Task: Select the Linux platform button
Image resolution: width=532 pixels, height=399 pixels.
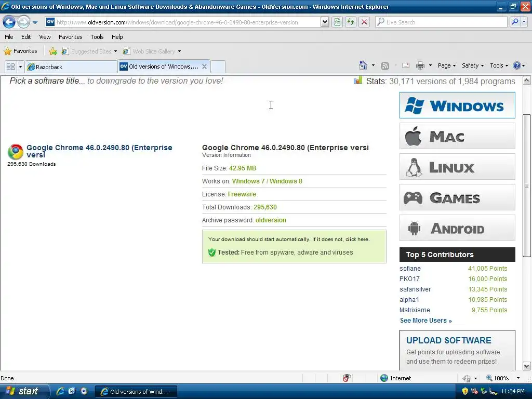Action: click(x=457, y=167)
